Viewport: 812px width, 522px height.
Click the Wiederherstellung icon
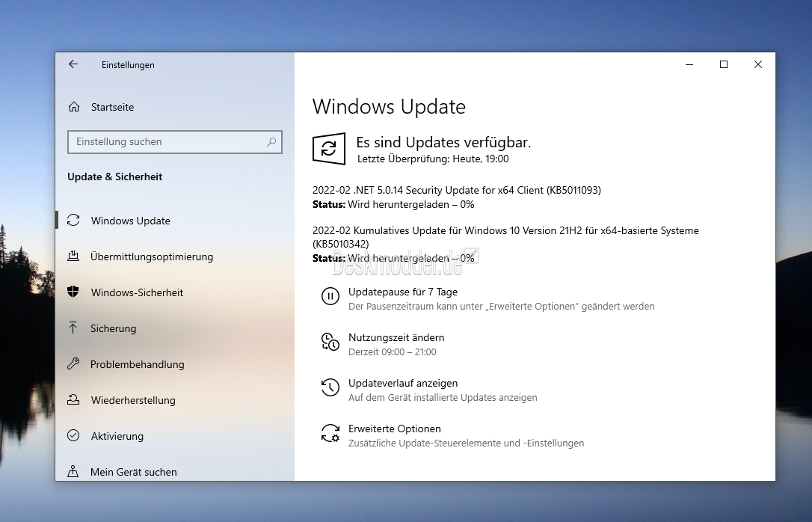[x=73, y=400]
